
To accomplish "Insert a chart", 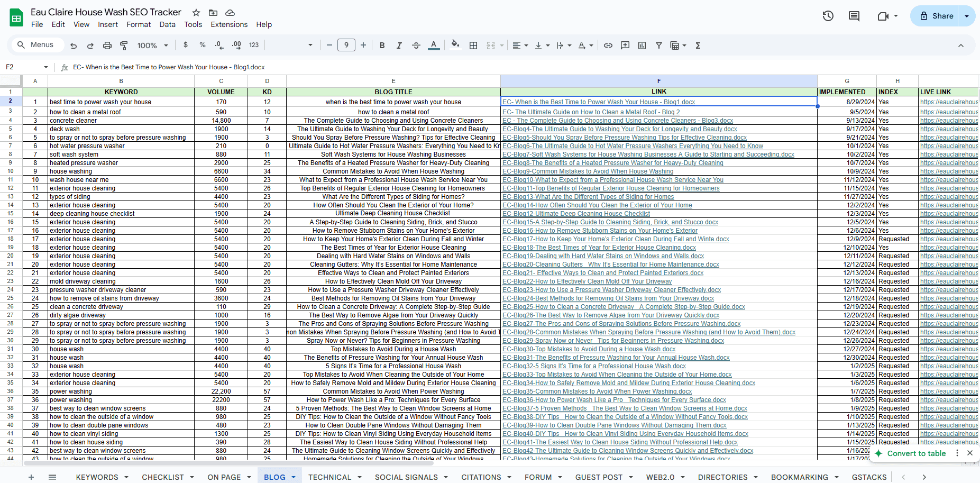I will [642, 45].
